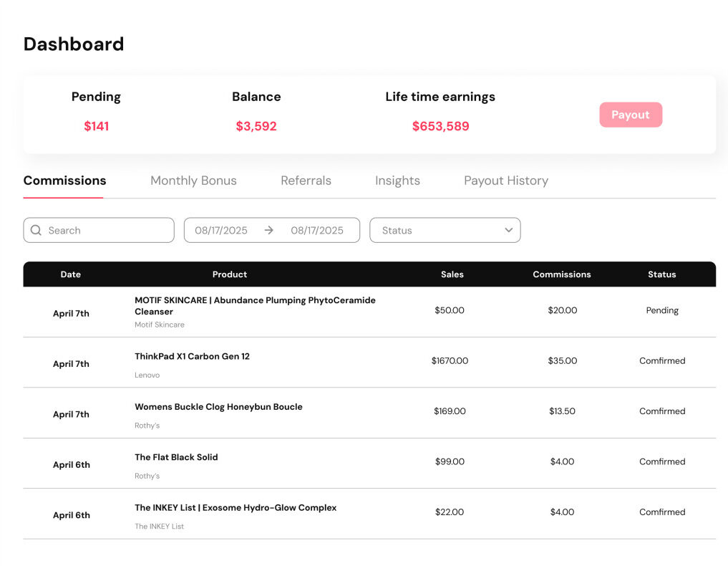Select The Flat Black Solid product
Viewport: 728px width, 566px height.
176,457
